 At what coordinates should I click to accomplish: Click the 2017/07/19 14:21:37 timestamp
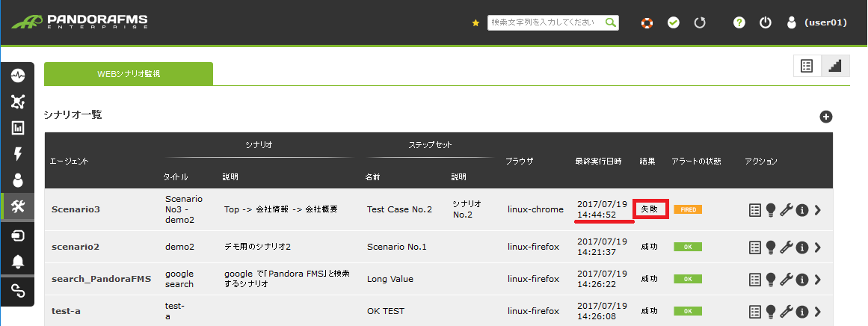point(603,247)
